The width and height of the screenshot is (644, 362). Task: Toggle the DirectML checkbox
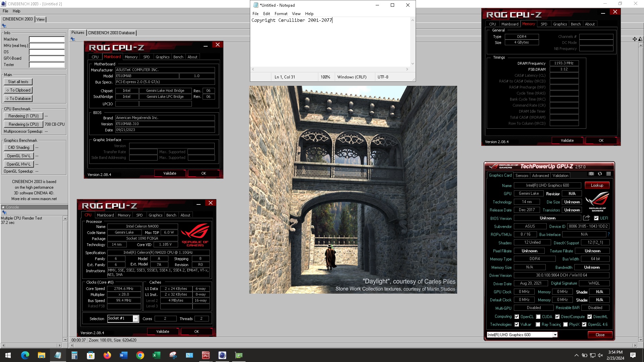(589, 316)
